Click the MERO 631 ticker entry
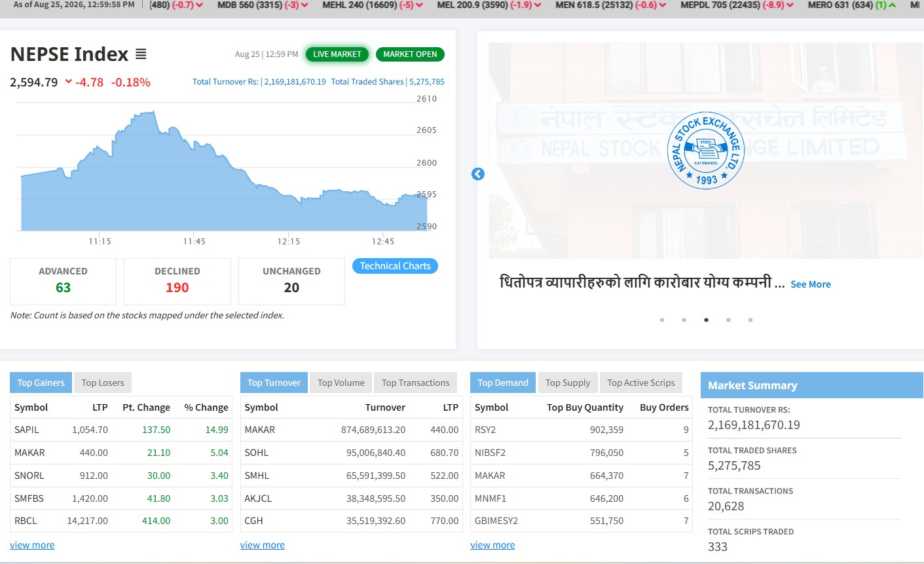Image resolution: width=924 pixels, height=564 pixels. pyautogui.click(x=852, y=5)
